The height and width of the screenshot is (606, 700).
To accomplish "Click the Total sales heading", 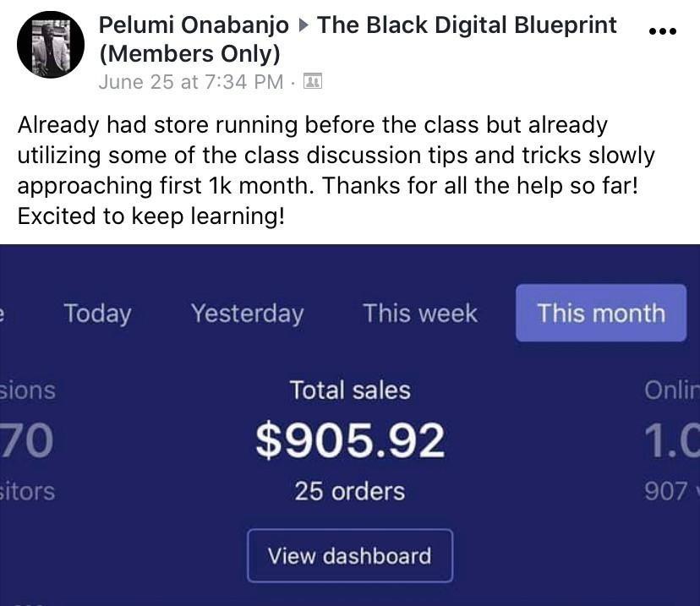I will coord(350,390).
